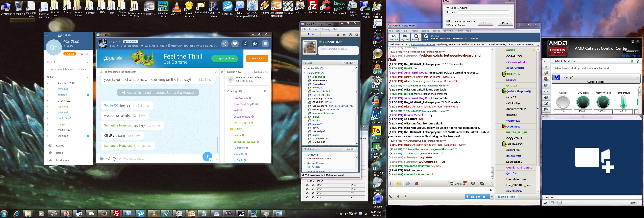Open the gift icon in Voice Room toolbar

(x=416, y=183)
